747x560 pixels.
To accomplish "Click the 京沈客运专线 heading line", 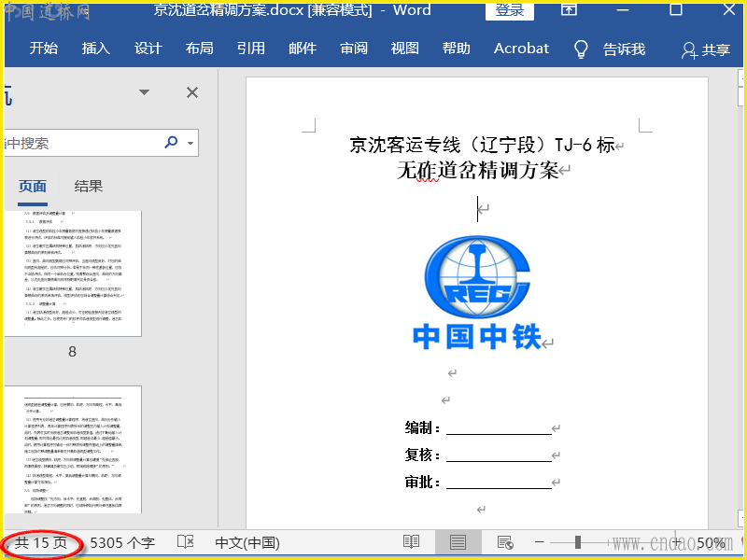I will [482, 145].
